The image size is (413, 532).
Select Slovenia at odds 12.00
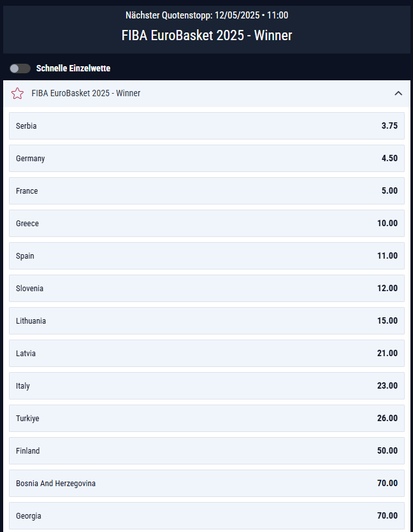point(207,289)
